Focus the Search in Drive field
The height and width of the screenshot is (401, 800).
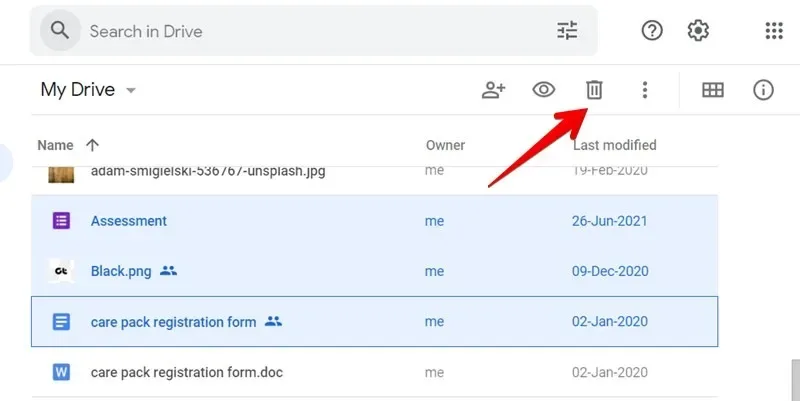point(314,31)
